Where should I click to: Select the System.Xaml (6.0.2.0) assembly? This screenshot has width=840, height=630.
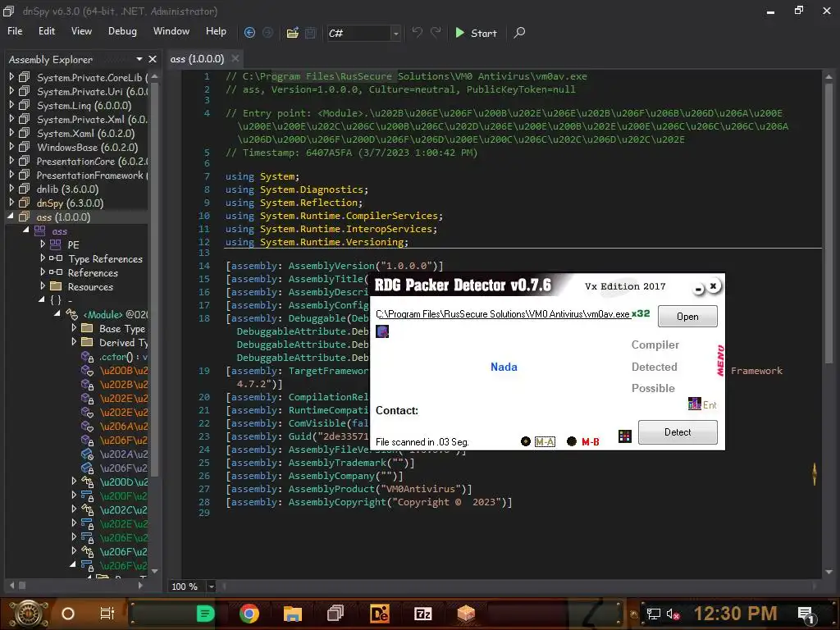[85, 134]
